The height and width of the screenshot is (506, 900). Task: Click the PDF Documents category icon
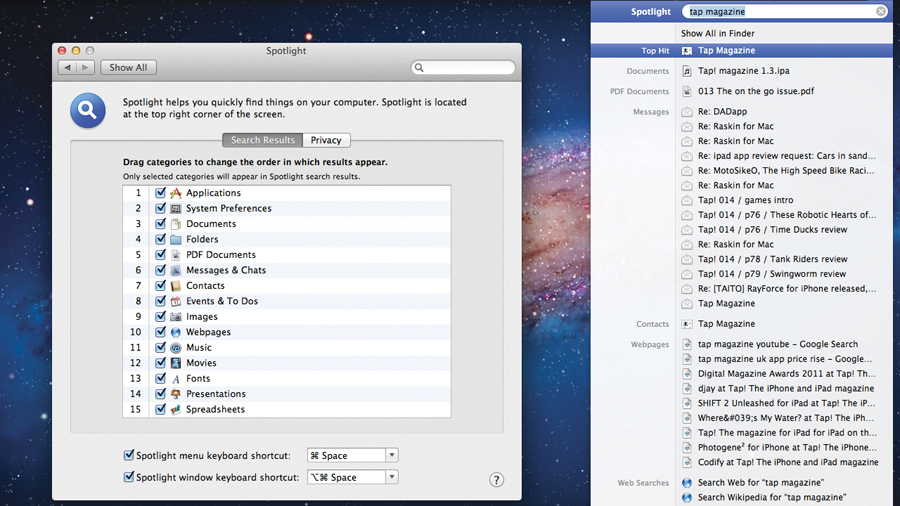(176, 255)
